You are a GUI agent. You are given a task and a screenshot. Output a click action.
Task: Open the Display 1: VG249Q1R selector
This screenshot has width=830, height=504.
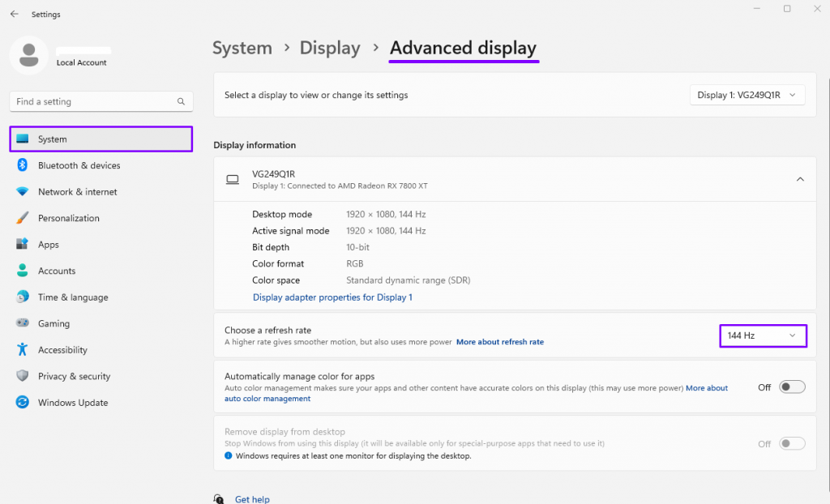tap(747, 95)
